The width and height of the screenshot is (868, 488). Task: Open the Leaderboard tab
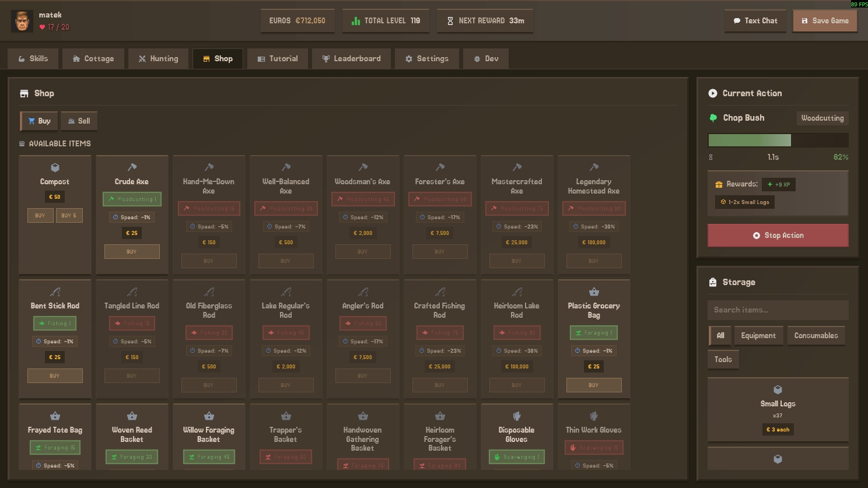coord(351,59)
